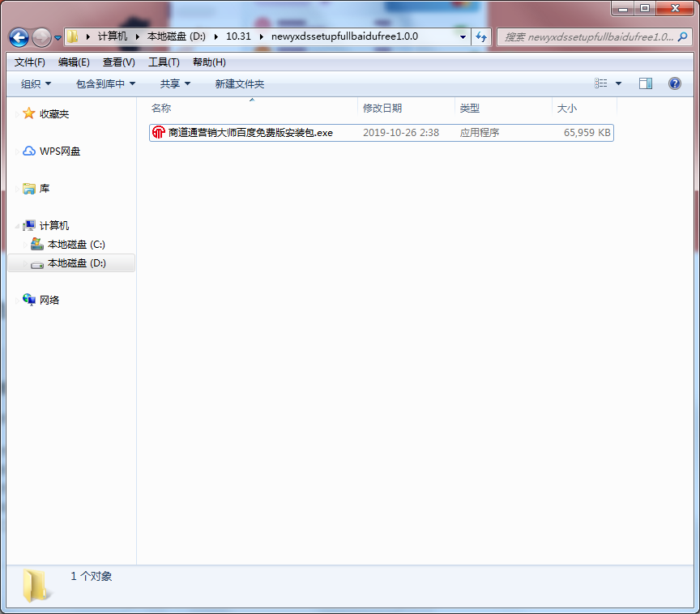700x614 pixels.
Task: Click the magnifier search icon
Action: coord(683,37)
